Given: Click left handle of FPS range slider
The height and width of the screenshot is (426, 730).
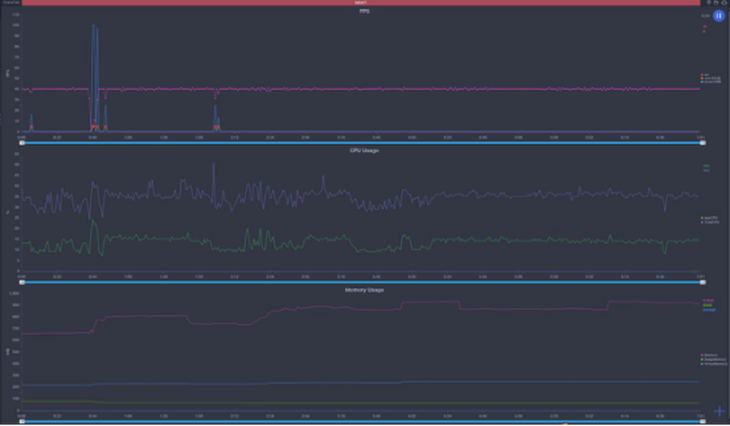Looking at the screenshot, I should 21,143.
